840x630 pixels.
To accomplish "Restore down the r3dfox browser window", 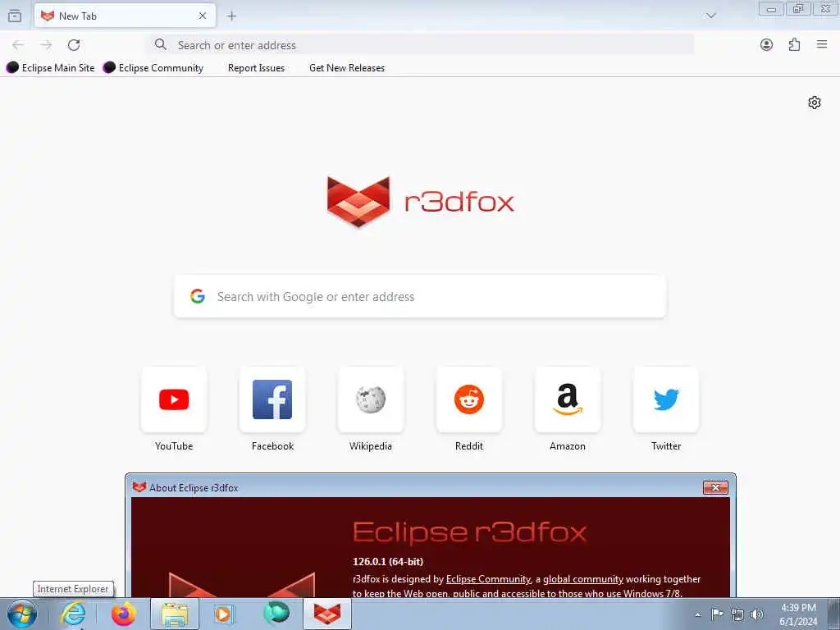I will (798, 9).
